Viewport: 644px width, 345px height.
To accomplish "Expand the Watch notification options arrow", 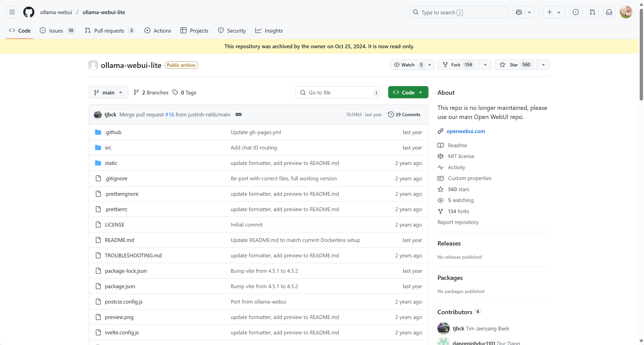I will pyautogui.click(x=430, y=65).
